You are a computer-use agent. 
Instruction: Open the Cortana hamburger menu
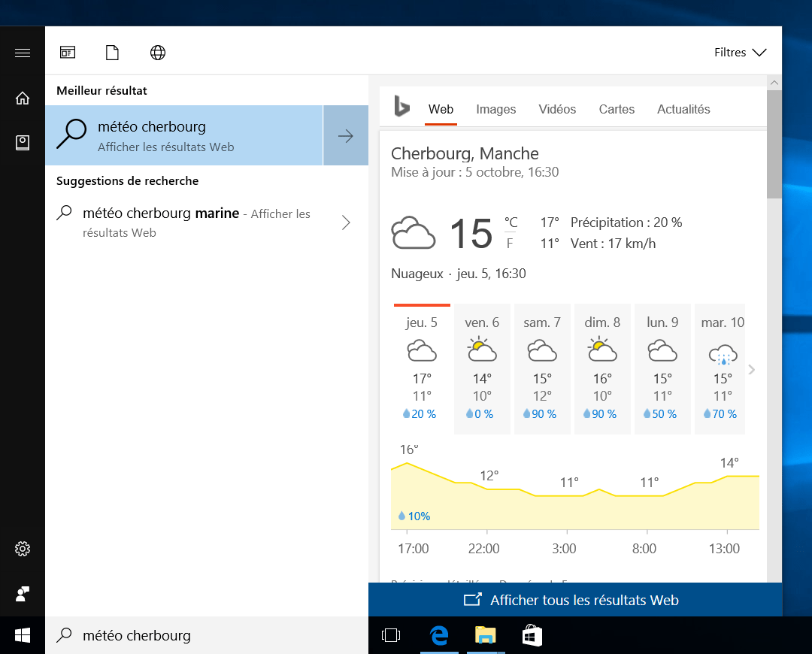23,53
